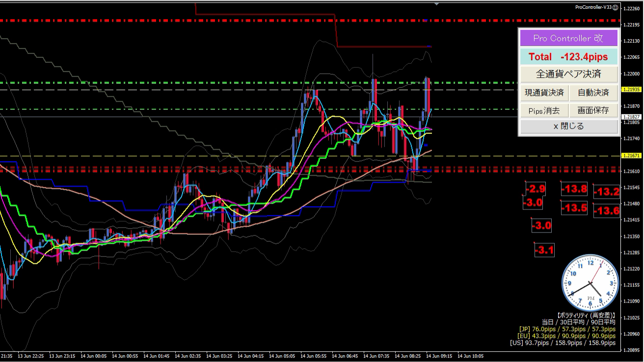
Task: Click the ProController-V33 label
Action: tap(593, 7)
